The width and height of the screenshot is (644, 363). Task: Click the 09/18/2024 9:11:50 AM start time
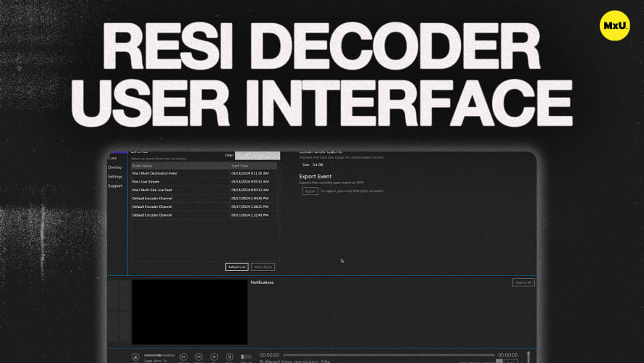[x=250, y=173]
